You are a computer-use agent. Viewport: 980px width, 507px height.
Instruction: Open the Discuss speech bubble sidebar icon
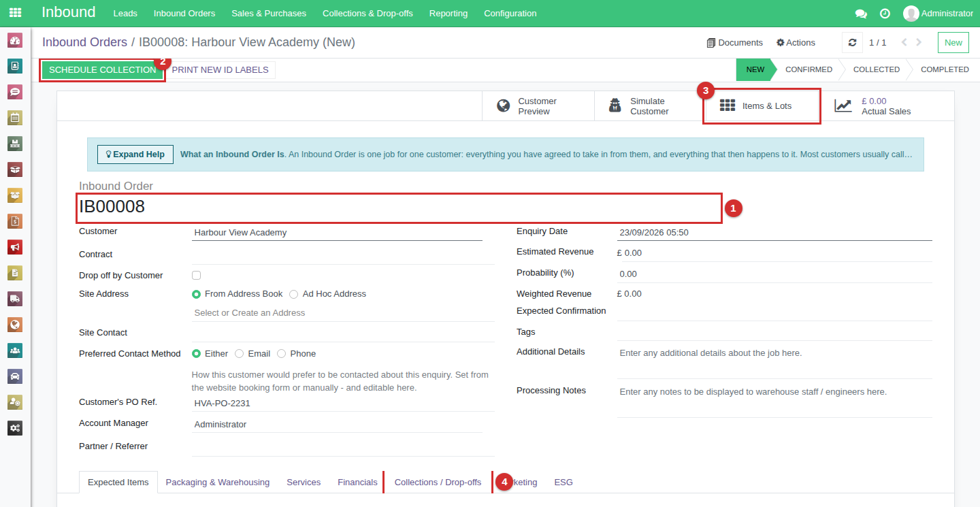pyautogui.click(x=15, y=92)
